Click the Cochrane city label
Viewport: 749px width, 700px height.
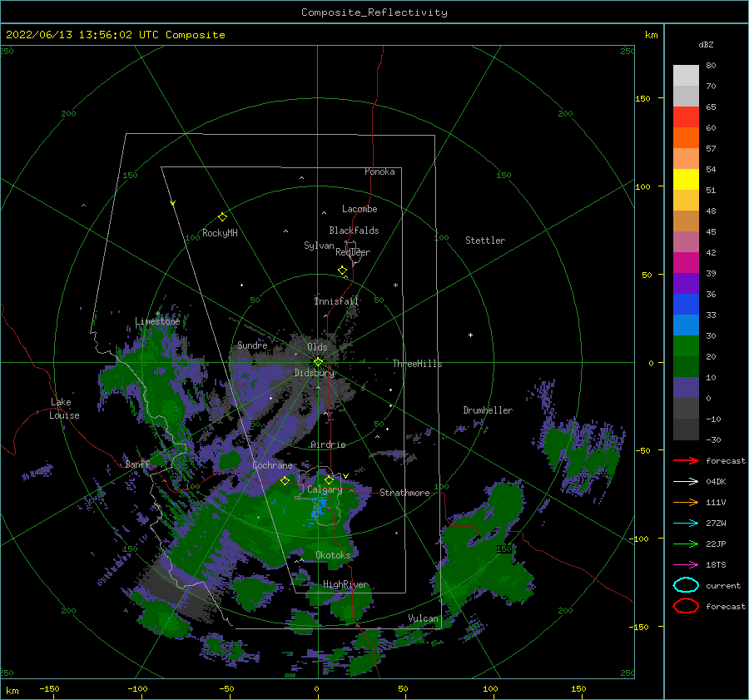[x=272, y=465]
